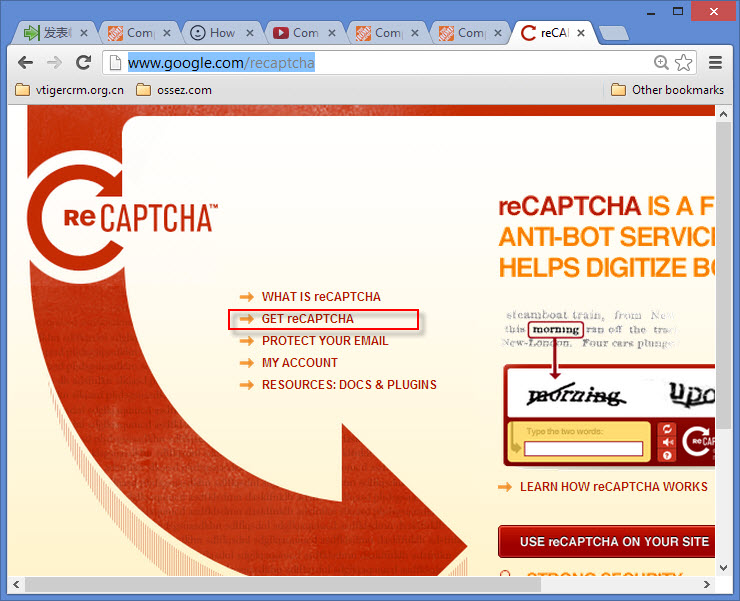This screenshot has width=740, height=601.
Task: Go back with the browser back arrow
Action: (25, 62)
